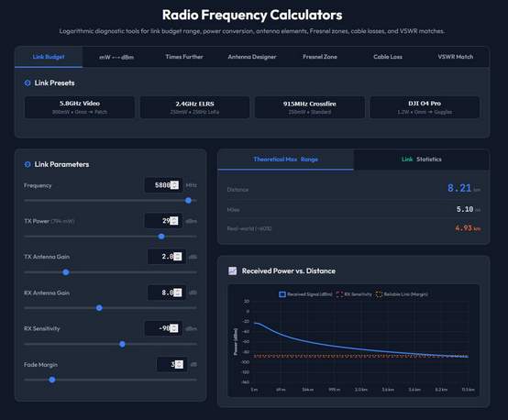Open the mW to dBm tab

coord(116,57)
